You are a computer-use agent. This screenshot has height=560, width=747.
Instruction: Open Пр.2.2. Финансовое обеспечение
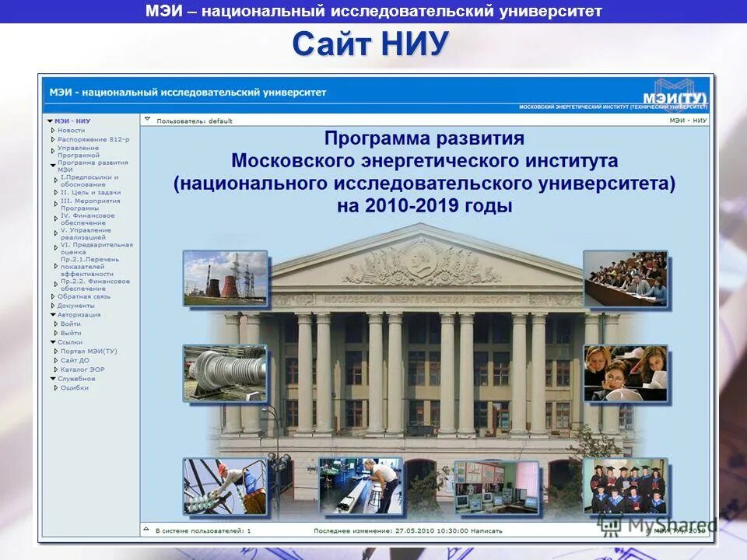(95, 285)
